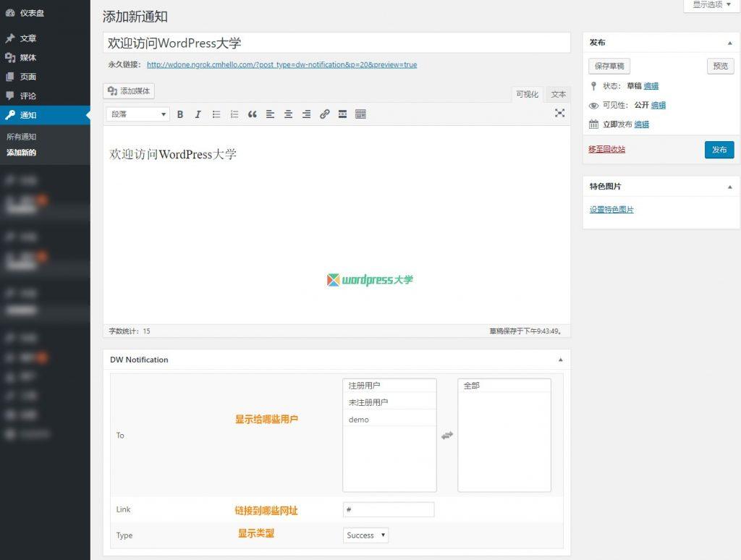
Task: Insert the Read More tag
Action: click(x=342, y=114)
